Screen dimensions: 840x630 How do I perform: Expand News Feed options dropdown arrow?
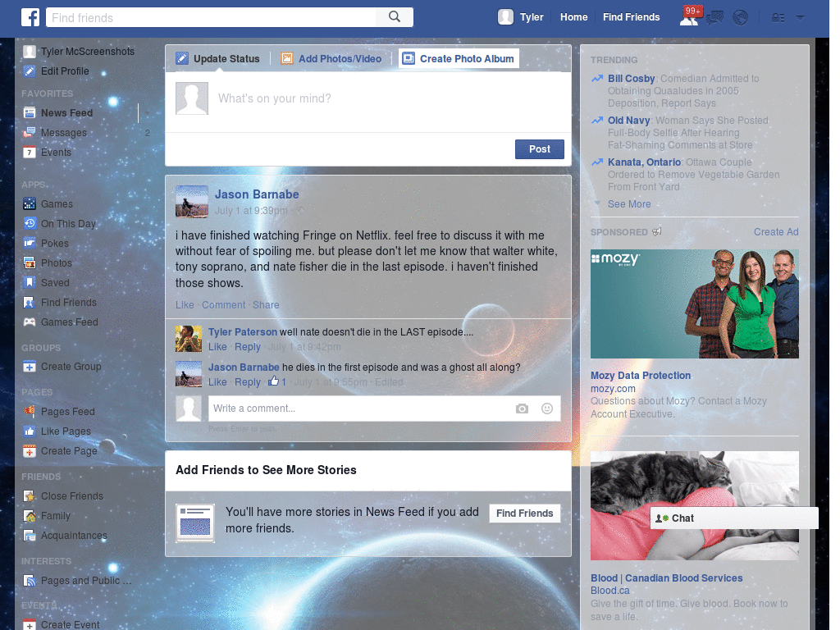coord(147,113)
